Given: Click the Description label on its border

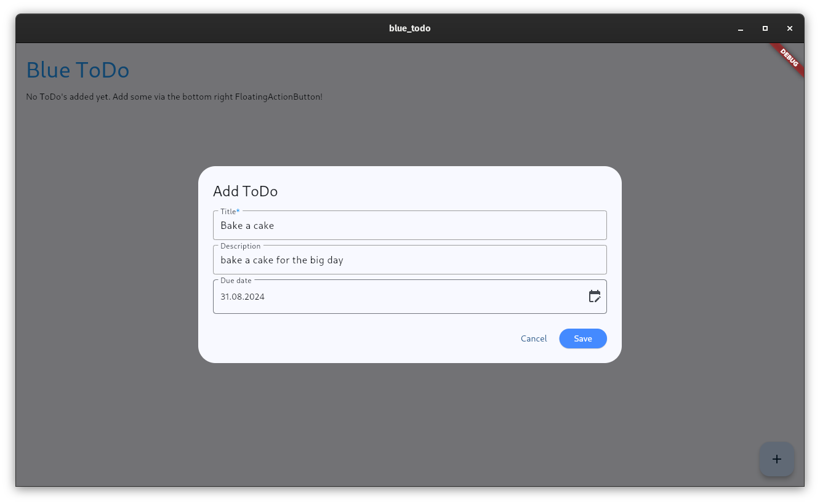Looking at the screenshot, I should pyautogui.click(x=241, y=246).
